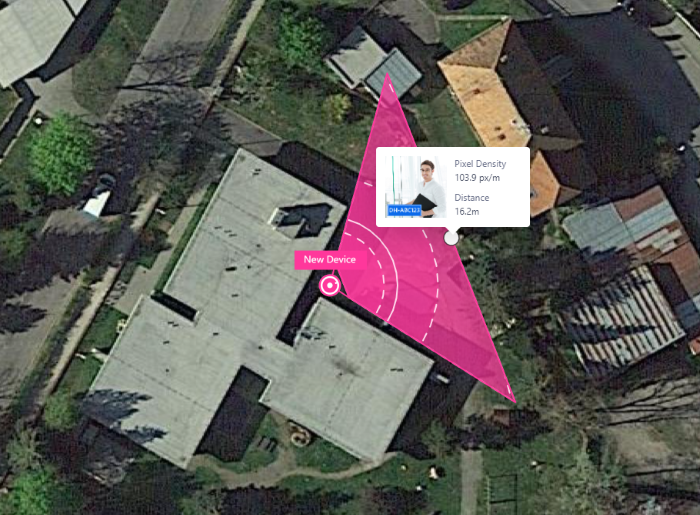Select the pink camera device icon
The height and width of the screenshot is (515, 700).
click(x=329, y=285)
